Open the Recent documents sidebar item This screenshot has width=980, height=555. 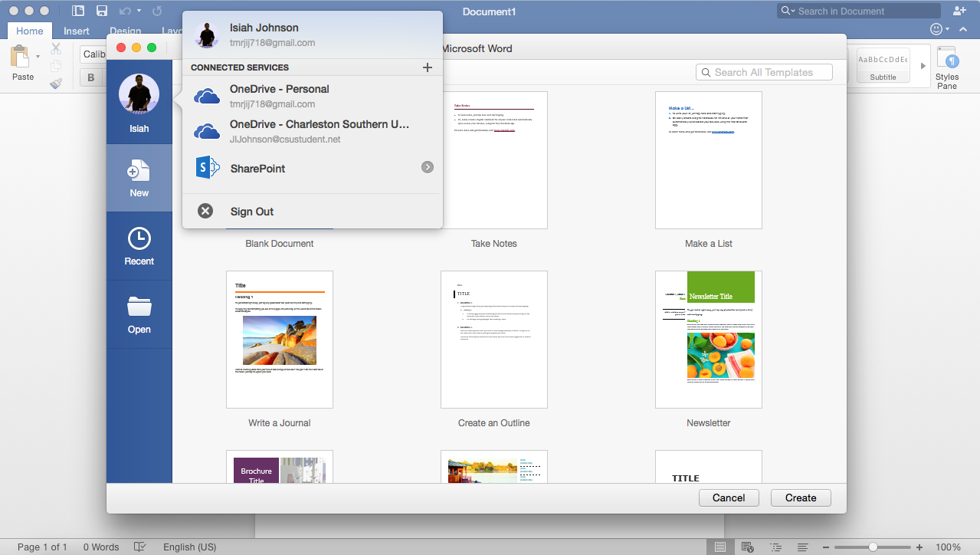tap(139, 246)
